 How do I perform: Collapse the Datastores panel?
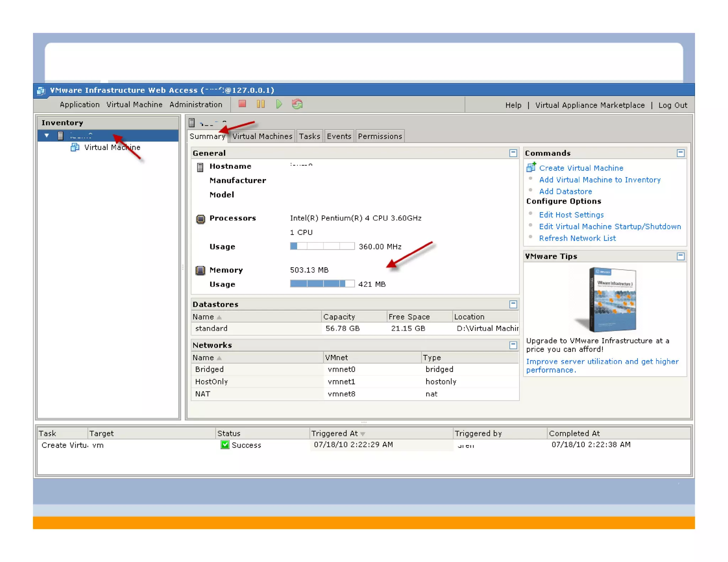pyautogui.click(x=513, y=304)
